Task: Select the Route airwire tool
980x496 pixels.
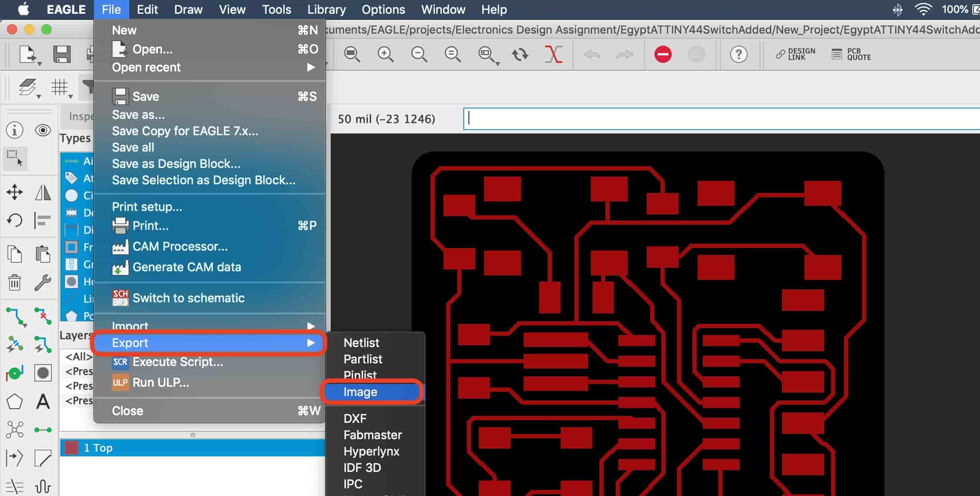Action: tap(16, 316)
